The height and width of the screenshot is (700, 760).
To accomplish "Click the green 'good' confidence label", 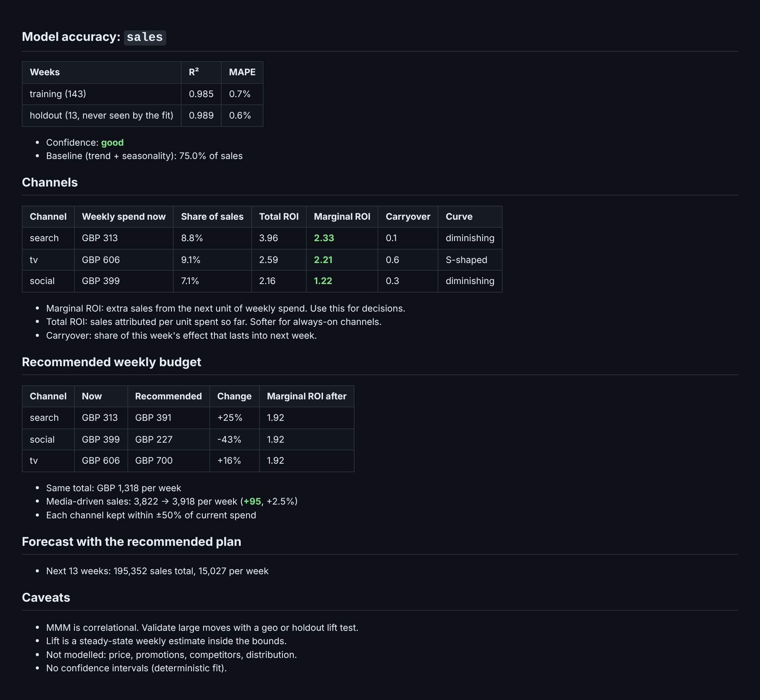I will [x=113, y=142].
